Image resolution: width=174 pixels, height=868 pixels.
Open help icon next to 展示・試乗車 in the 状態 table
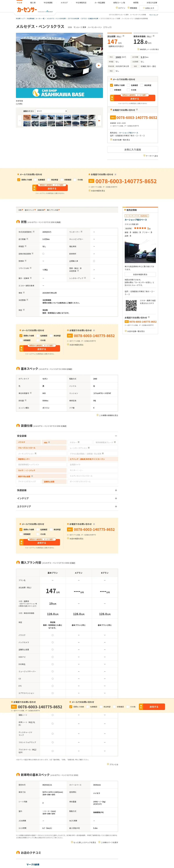click(31, 278)
